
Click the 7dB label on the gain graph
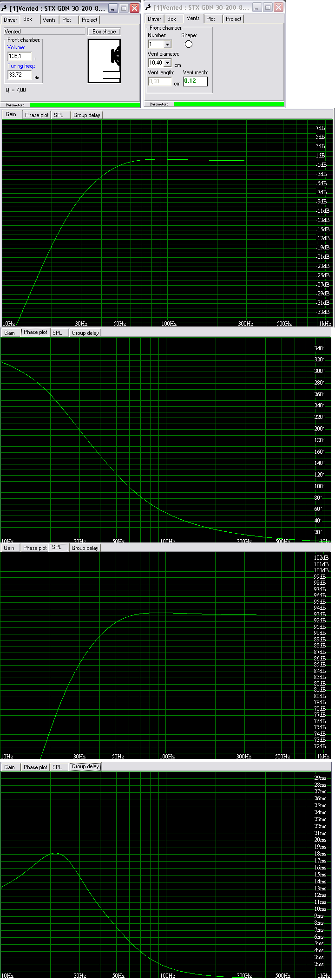320,128
